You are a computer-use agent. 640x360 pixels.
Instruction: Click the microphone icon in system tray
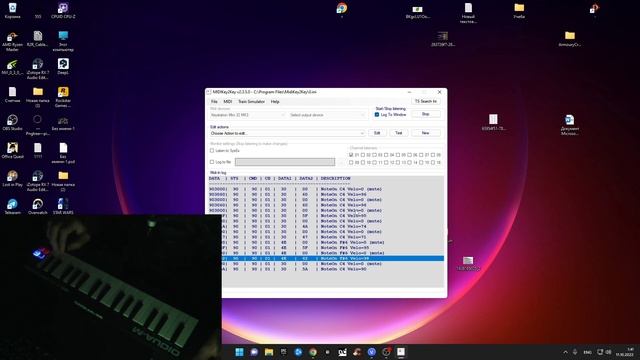pyautogui.click(x=575, y=352)
